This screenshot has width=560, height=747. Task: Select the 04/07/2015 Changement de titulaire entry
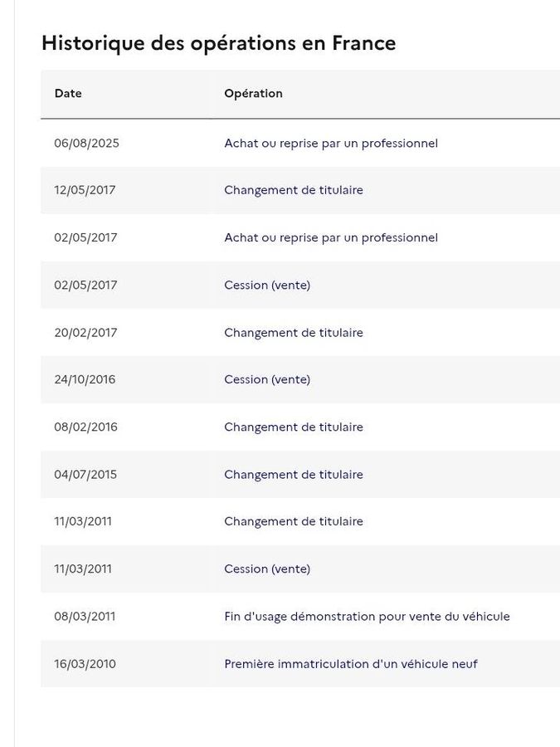pyautogui.click(x=294, y=475)
